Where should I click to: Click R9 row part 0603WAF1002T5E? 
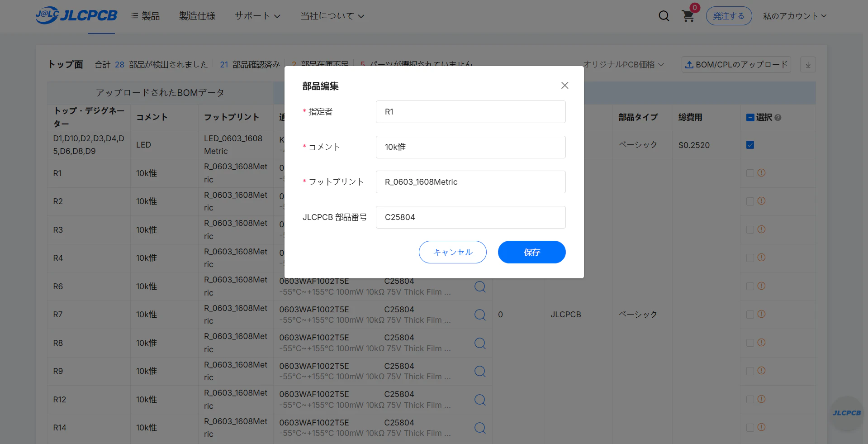pyautogui.click(x=314, y=366)
